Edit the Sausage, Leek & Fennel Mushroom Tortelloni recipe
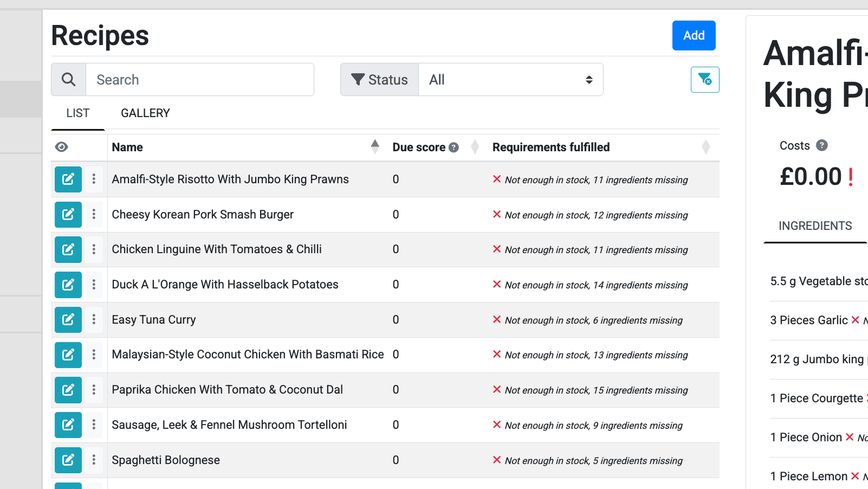The width and height of the screenshot is (868, 489). click(68, 425)
